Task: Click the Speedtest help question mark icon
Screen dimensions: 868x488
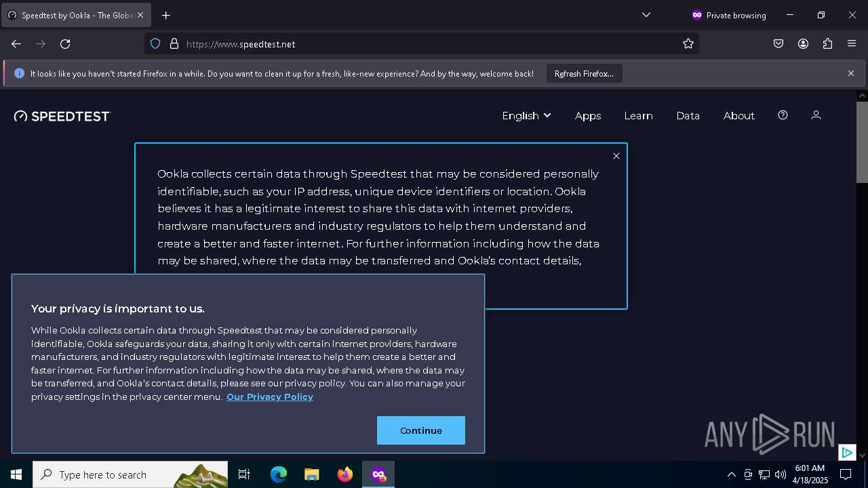Action: 783,115
